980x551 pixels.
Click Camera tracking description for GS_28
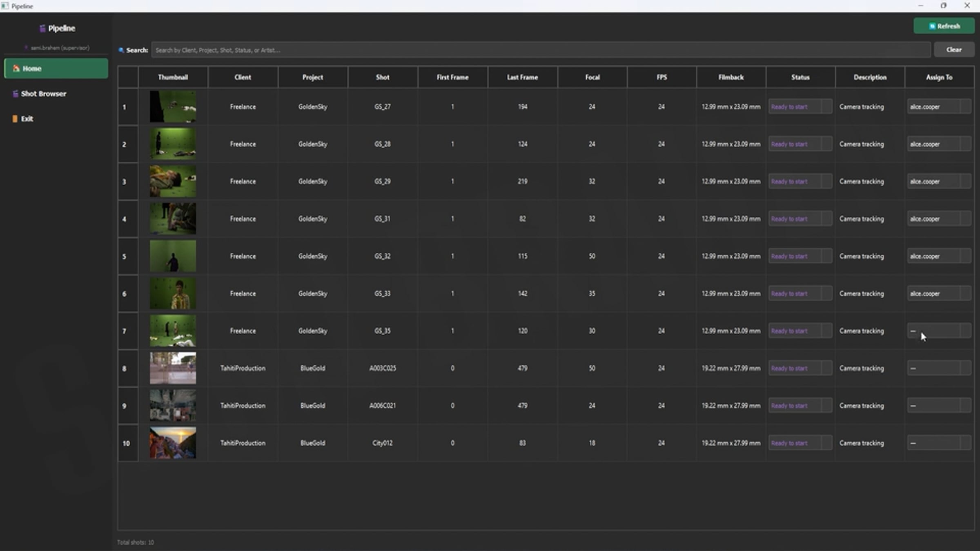[x=862, y=144]
